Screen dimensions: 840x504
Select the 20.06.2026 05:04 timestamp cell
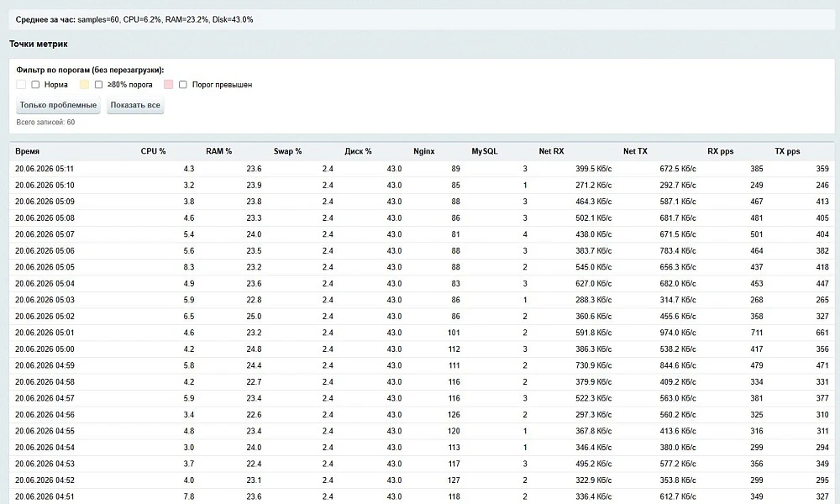45,284
